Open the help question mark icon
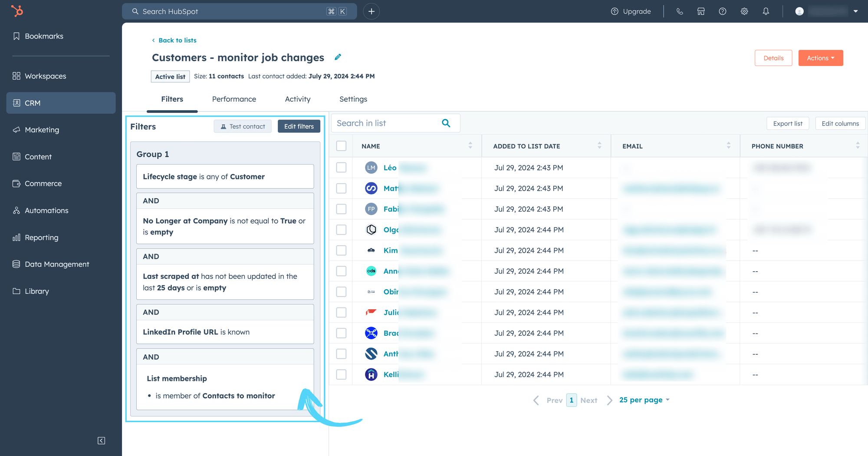 pyautogui.click(x=723, y=11)
